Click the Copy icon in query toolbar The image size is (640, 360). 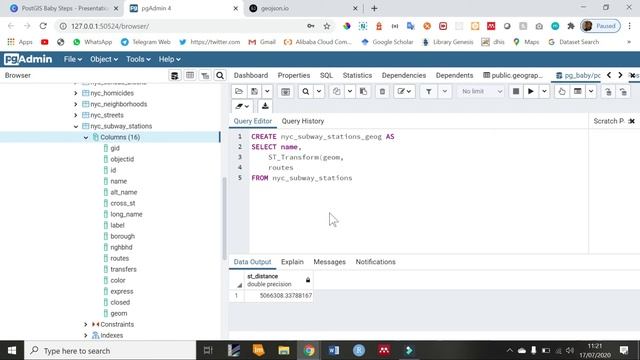click(x=336, y=91)
